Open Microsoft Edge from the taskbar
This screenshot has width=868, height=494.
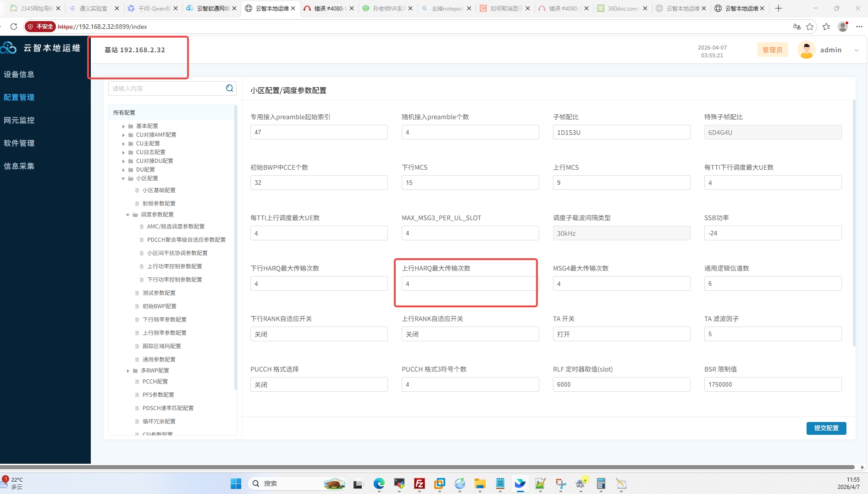[x=379, y=483]
